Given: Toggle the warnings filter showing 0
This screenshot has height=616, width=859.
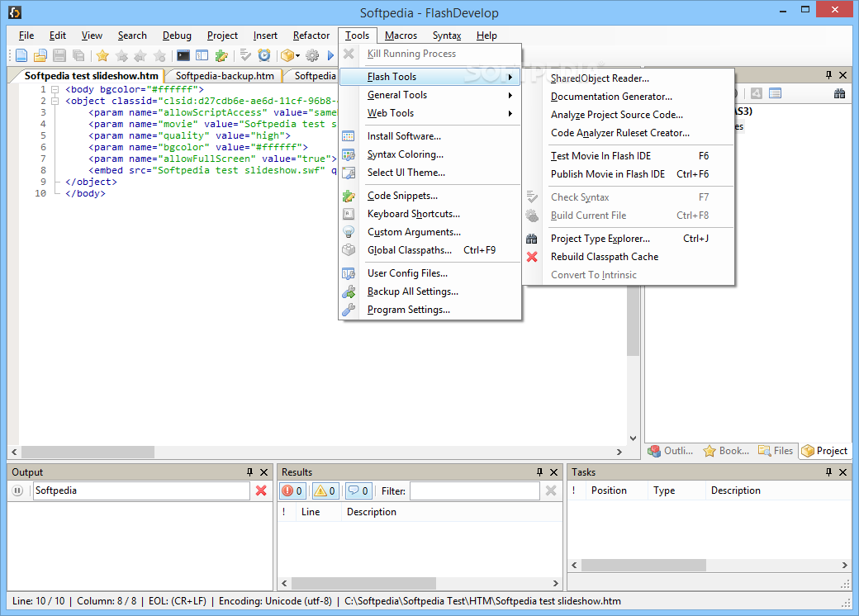Looking at the screenshot, I should pos(325,490).
